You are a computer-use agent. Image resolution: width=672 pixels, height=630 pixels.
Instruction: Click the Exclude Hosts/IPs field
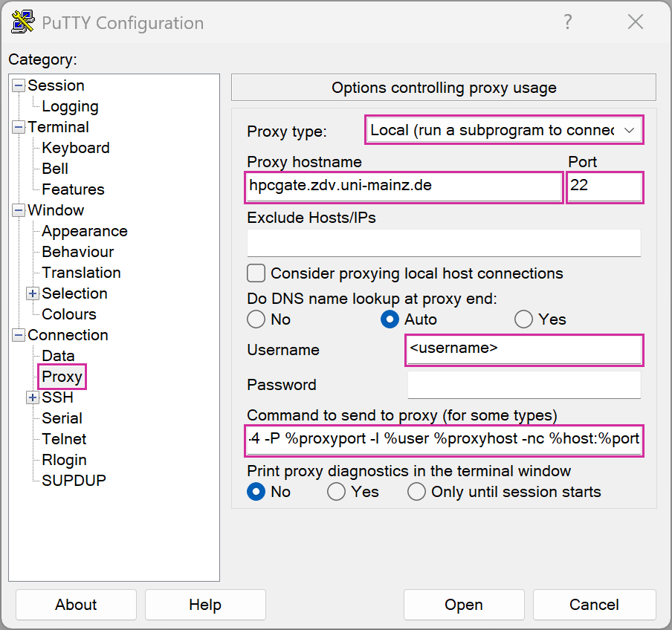443,243
